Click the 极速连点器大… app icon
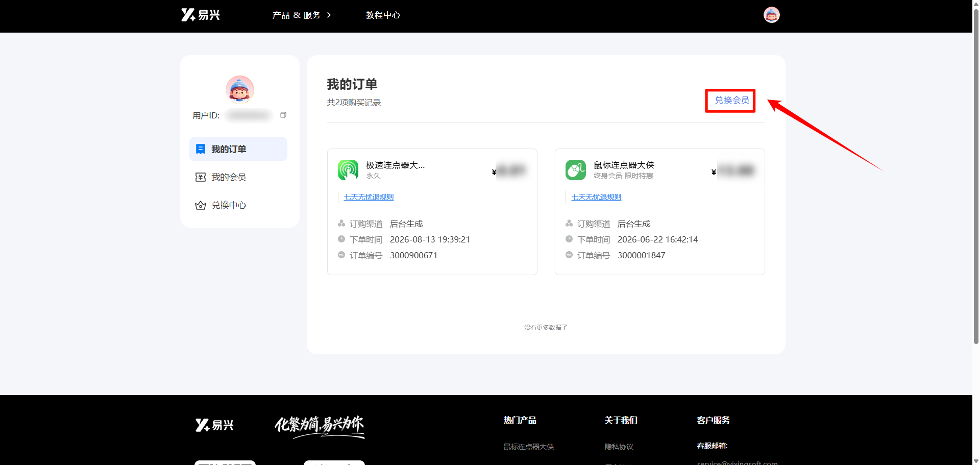This screenshot has width=980, height=465. click(348, 170)
